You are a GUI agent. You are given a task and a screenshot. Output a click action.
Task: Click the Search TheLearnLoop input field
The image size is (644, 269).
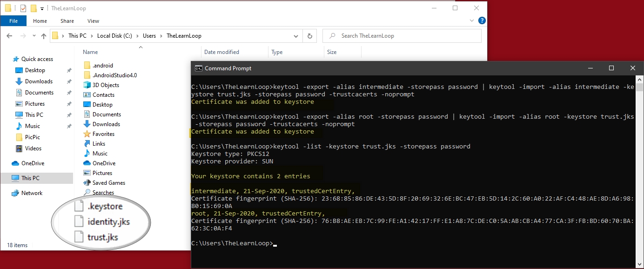point(409,36)
